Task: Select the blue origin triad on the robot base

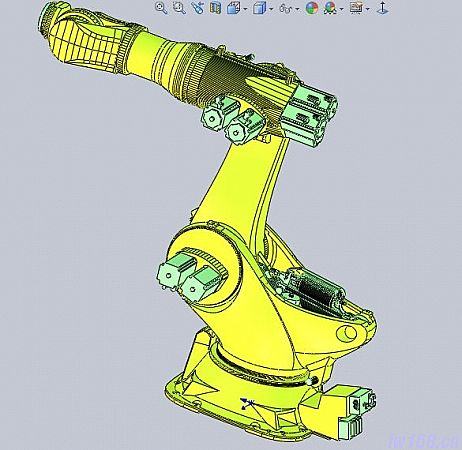Action: point(247,403)
